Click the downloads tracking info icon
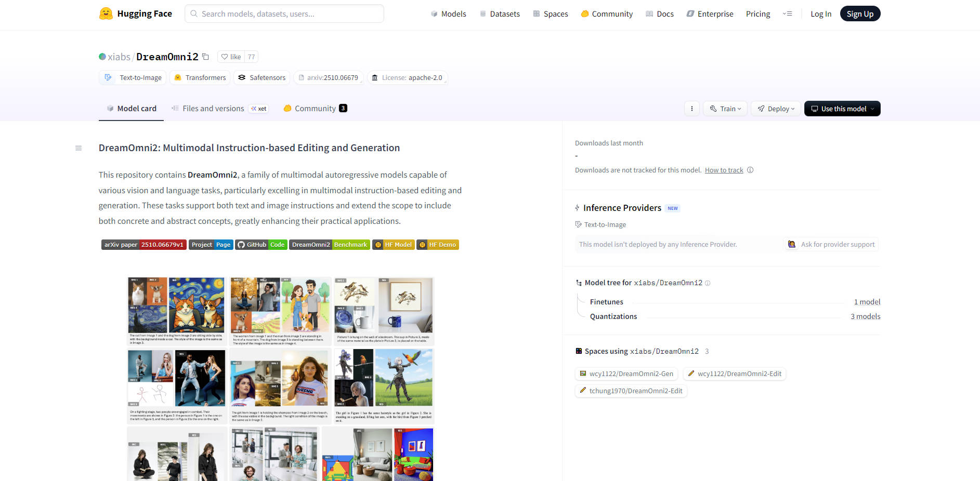 click(750, 170)
